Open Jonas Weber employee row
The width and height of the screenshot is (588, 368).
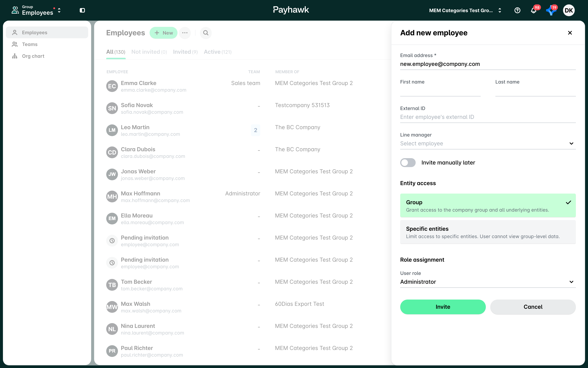coord(243,174)
